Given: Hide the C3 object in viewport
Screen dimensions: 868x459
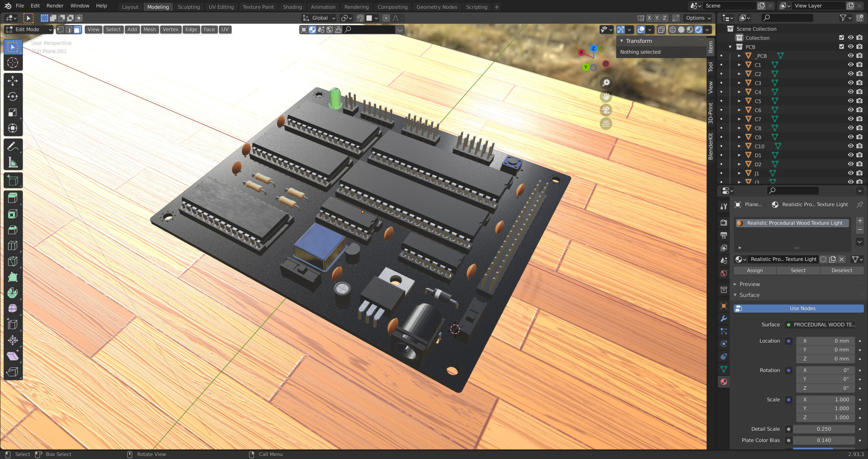Looking at the screenshot, I should [x=850, y=83].
